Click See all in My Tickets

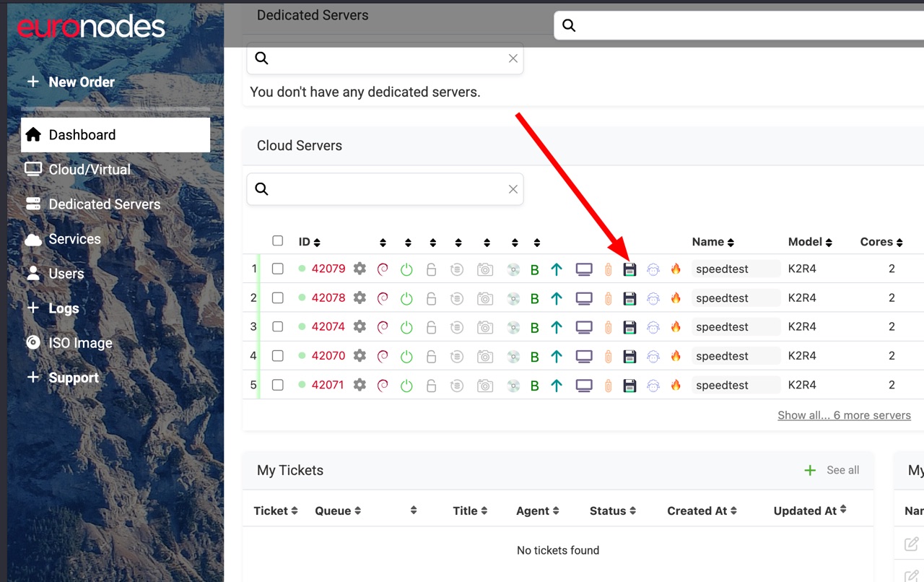[842, 470]
